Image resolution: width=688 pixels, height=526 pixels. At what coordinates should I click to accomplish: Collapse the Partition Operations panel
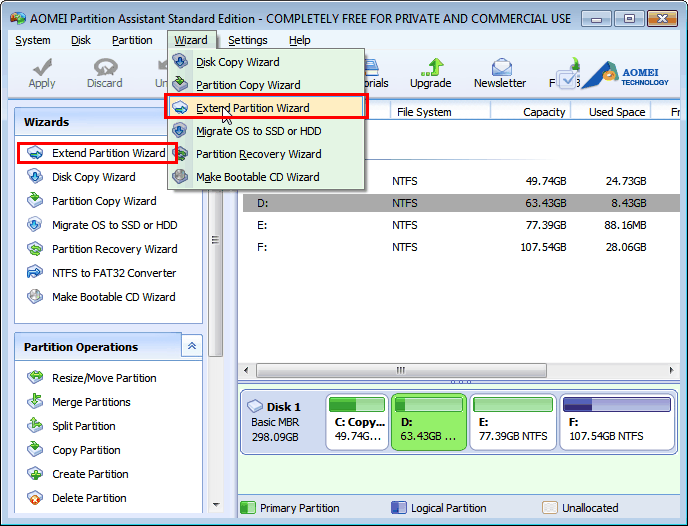click(192, 346)
